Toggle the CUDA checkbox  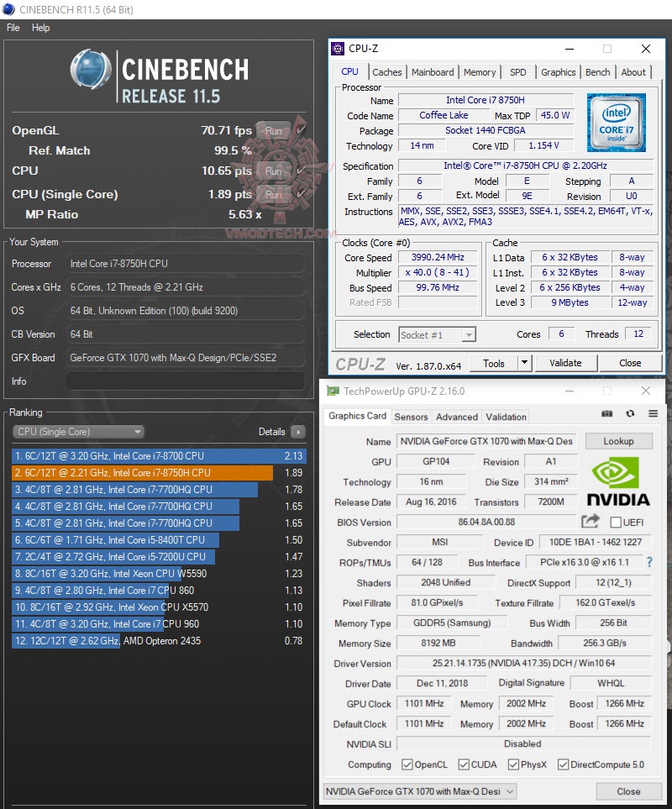point(464,764)
